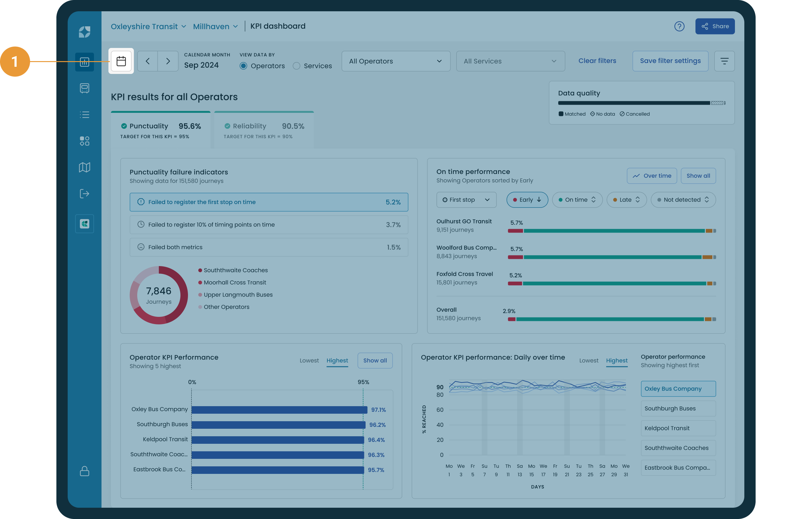Open the map view in sidebar
Image resolution: width=812 pixels, height=519 pixels.
click(x=84, y=167)
